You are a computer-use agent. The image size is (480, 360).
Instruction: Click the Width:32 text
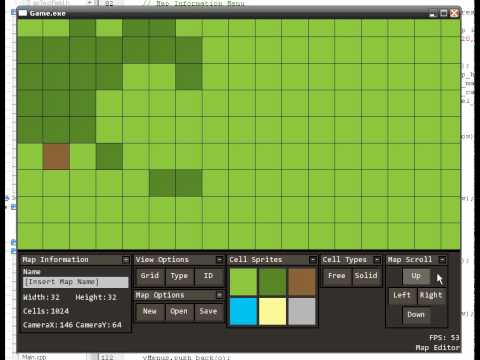41,297
